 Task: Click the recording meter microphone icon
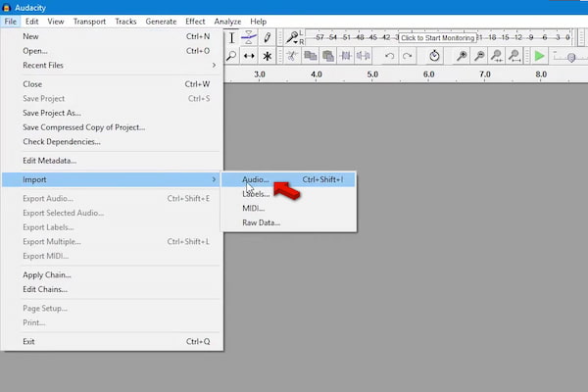[291, 37]
